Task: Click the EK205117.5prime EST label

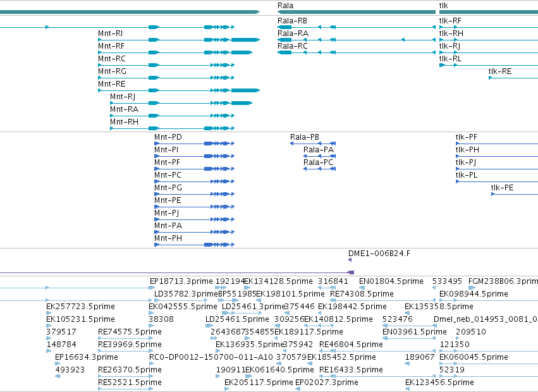Action: (x=259, y=383)
